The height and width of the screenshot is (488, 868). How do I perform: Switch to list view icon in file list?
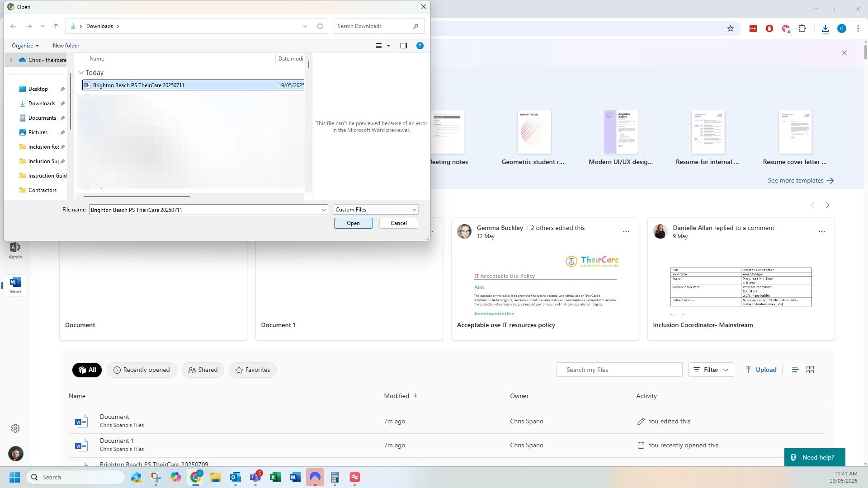(x=795, y=370)
